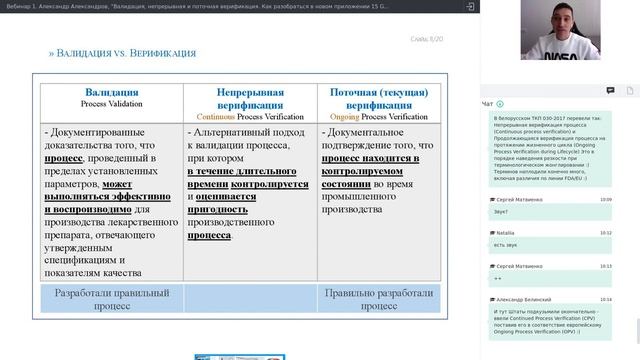Click the 'Чат' panel label

click(x=487, y=104)
